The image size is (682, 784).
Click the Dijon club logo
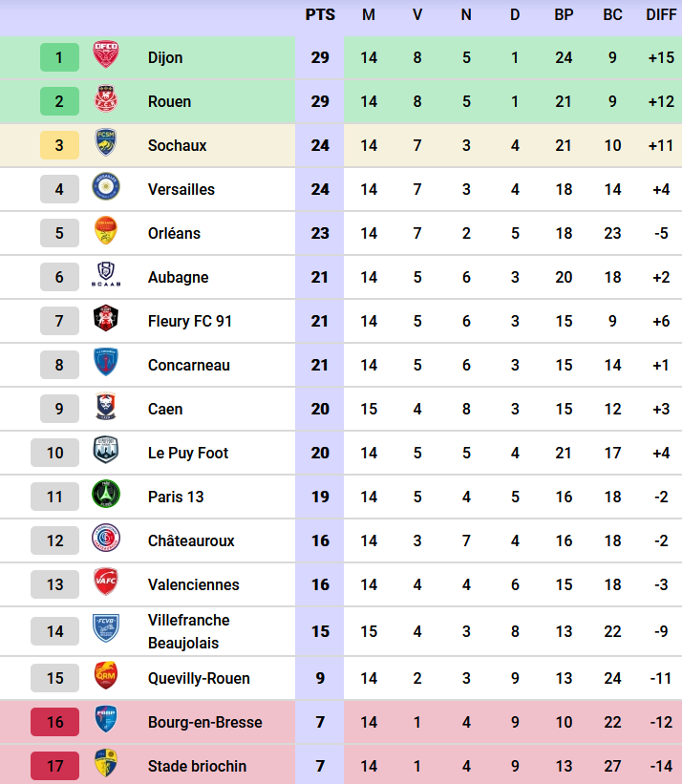click(x=106, y=55)
